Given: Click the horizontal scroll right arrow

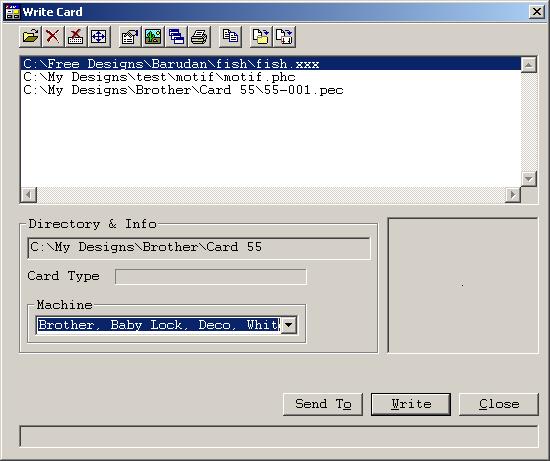Looking at the screenshot, I should click(513, 195).
